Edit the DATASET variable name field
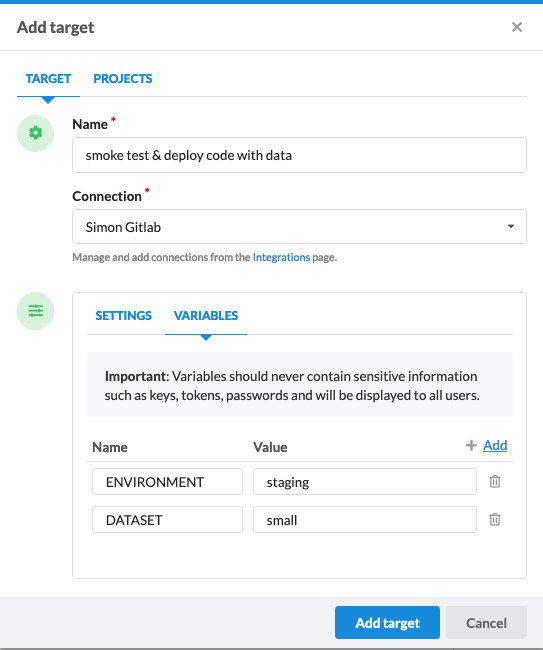Image resolution: width=543 pixels, height=650 pixels. pos(167,520)
